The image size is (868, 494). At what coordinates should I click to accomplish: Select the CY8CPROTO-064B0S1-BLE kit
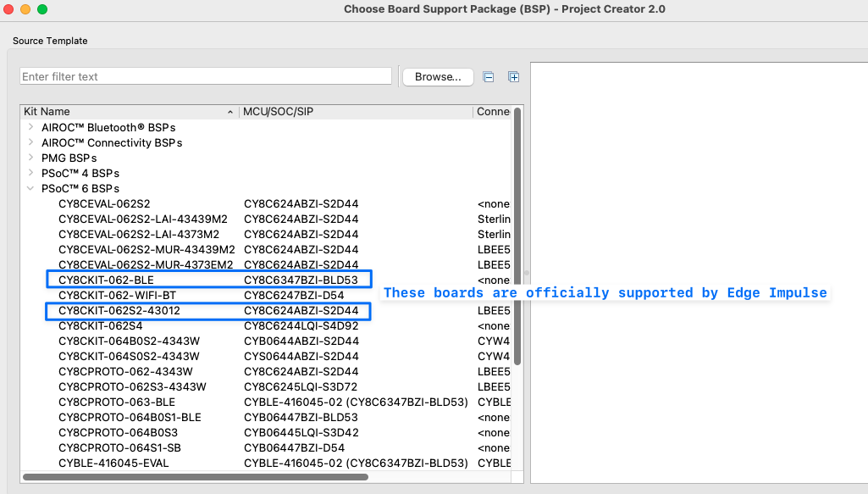point(130,417)
